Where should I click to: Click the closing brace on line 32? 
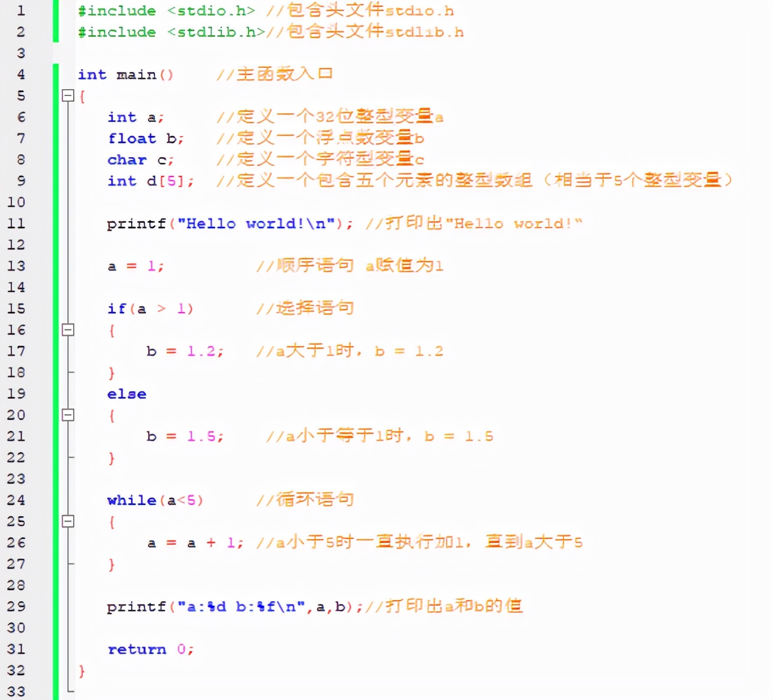[x=81, y=671]
